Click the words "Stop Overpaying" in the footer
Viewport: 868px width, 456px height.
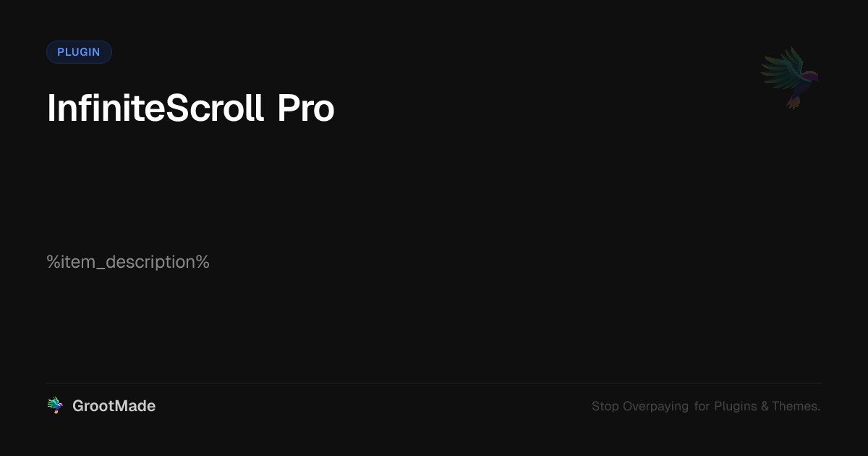[x=640, y=406]
